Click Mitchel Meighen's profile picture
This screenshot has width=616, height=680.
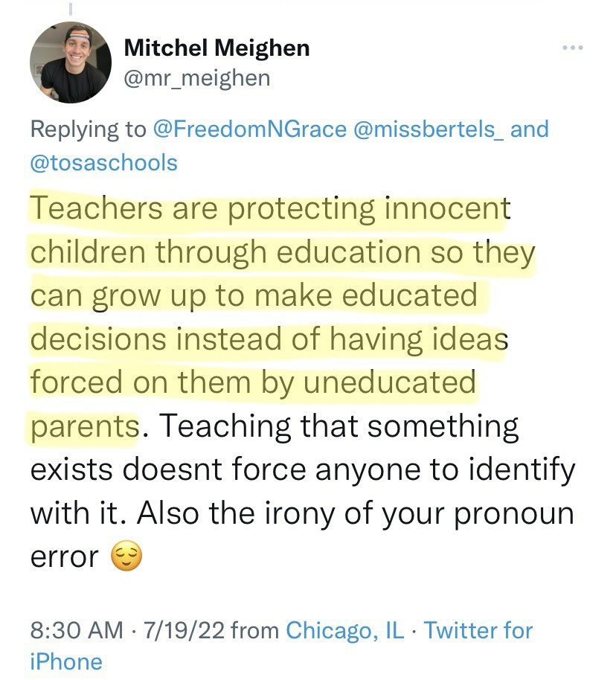pyautogui.click(x=68, y=62)
